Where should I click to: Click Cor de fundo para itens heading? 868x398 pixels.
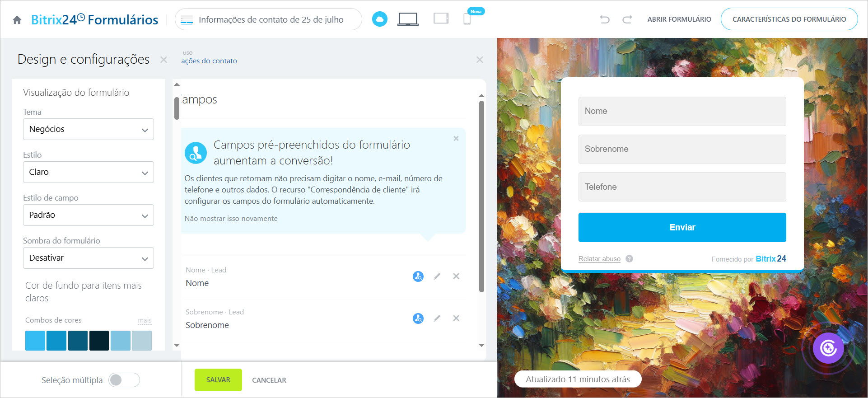tap(84, 292)
